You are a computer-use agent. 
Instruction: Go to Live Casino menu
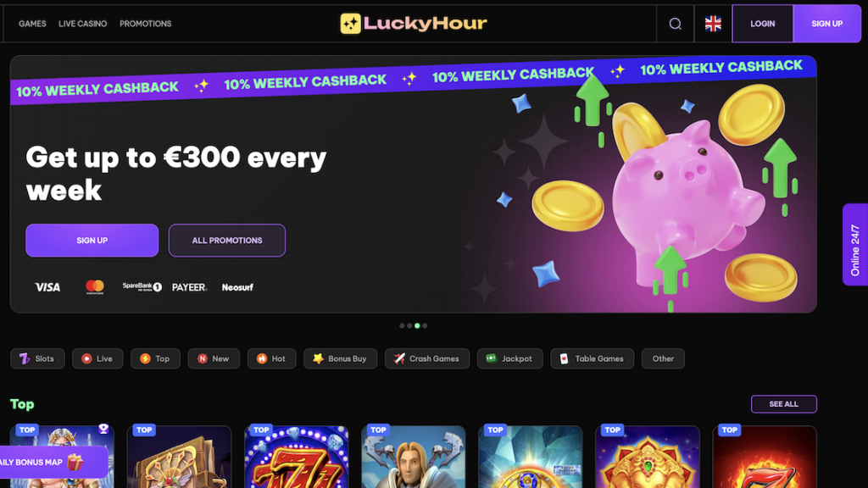(83, 24)
